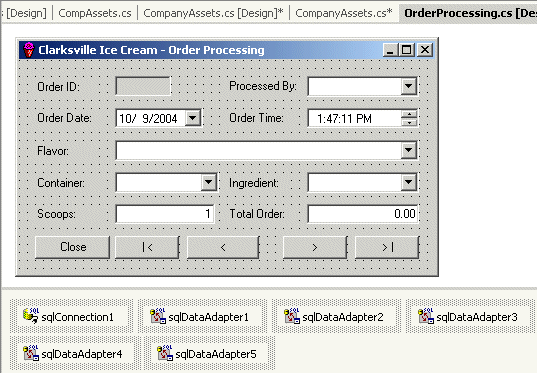Select the sqlDataAdapter3 component icon

tap(426, 316)
